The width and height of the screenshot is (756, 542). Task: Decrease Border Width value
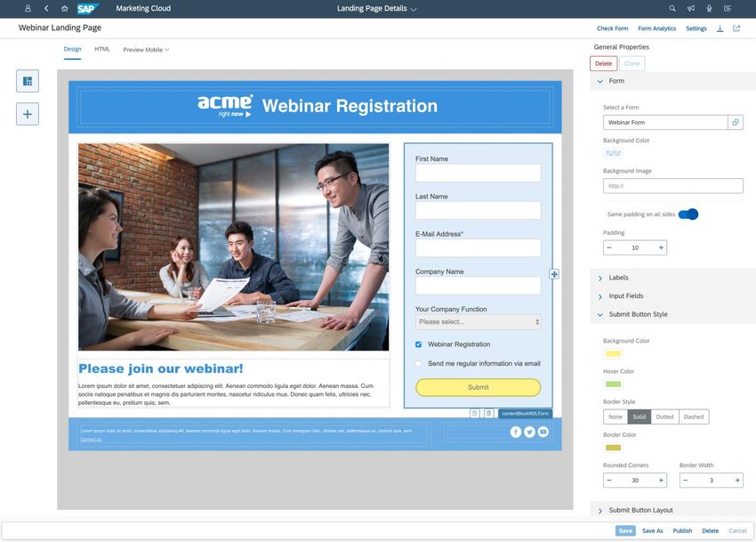tap(686, 481)
